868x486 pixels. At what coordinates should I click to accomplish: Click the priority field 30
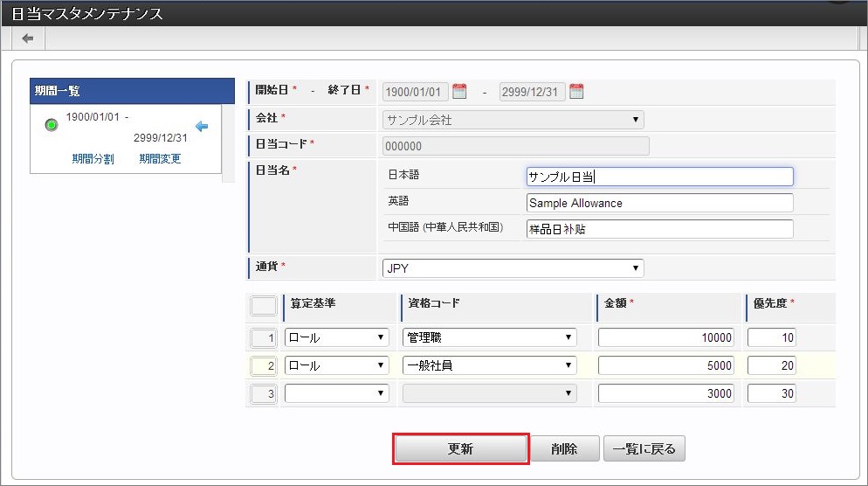coord(772,393)
